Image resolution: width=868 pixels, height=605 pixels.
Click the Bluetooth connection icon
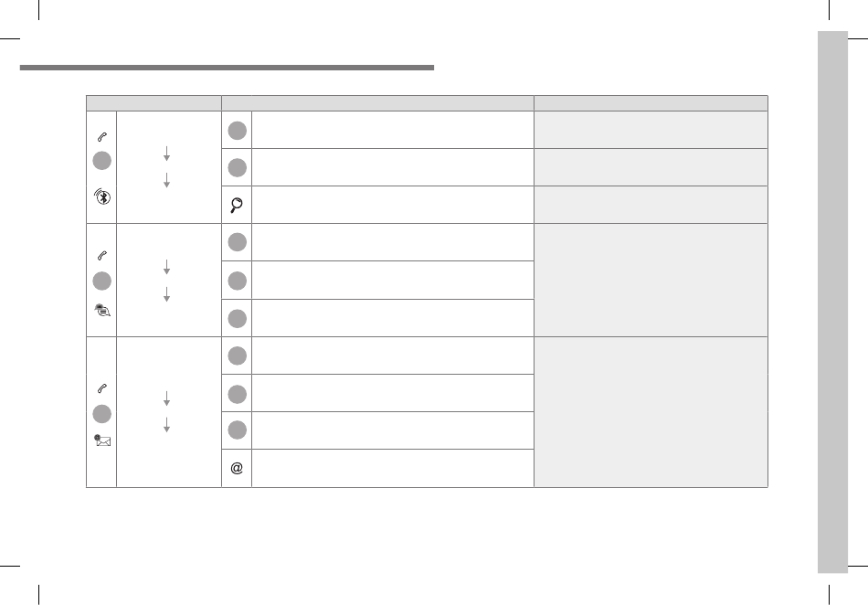(x=102, y=196)
